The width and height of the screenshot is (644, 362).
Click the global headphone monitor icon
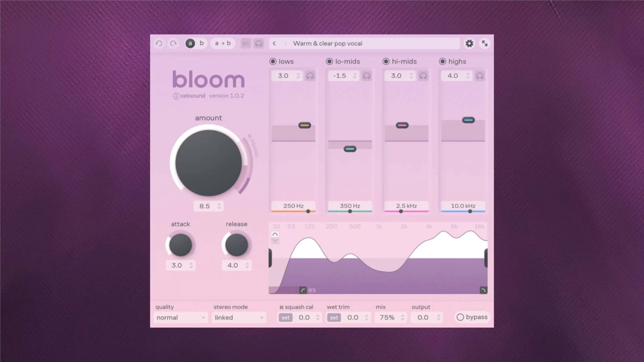click(259, 43)
